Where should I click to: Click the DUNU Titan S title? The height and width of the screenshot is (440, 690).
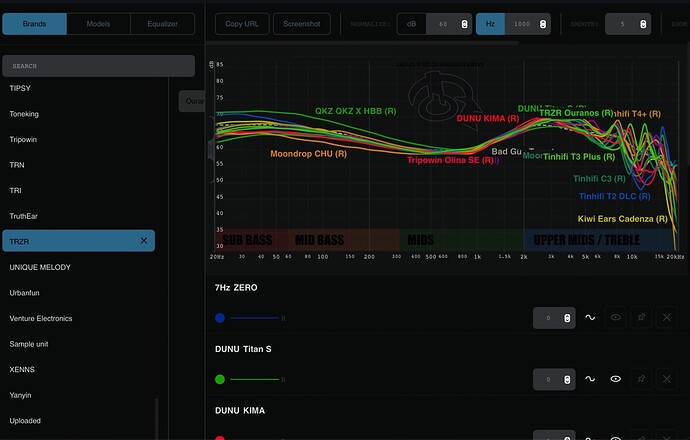[243, 349]
